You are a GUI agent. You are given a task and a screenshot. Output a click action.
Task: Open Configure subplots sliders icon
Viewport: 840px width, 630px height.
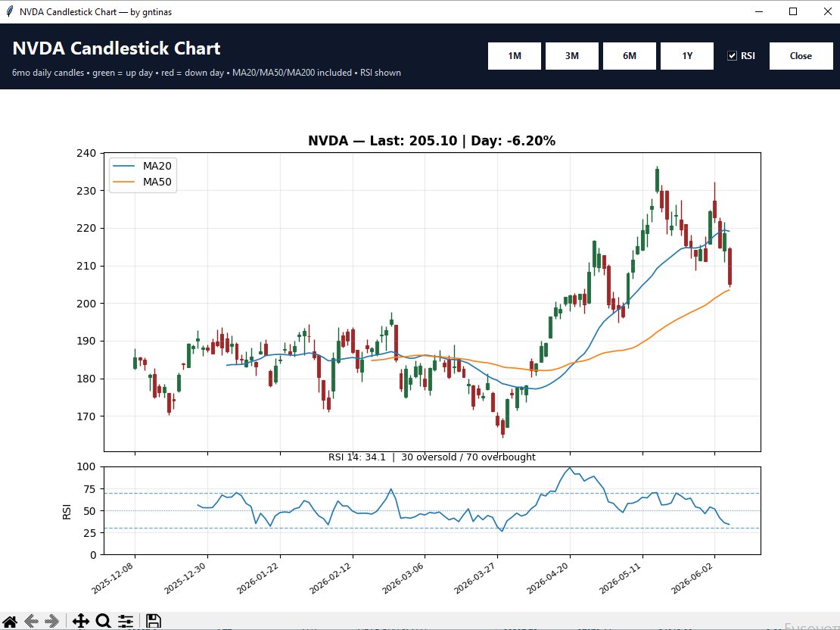126,621
